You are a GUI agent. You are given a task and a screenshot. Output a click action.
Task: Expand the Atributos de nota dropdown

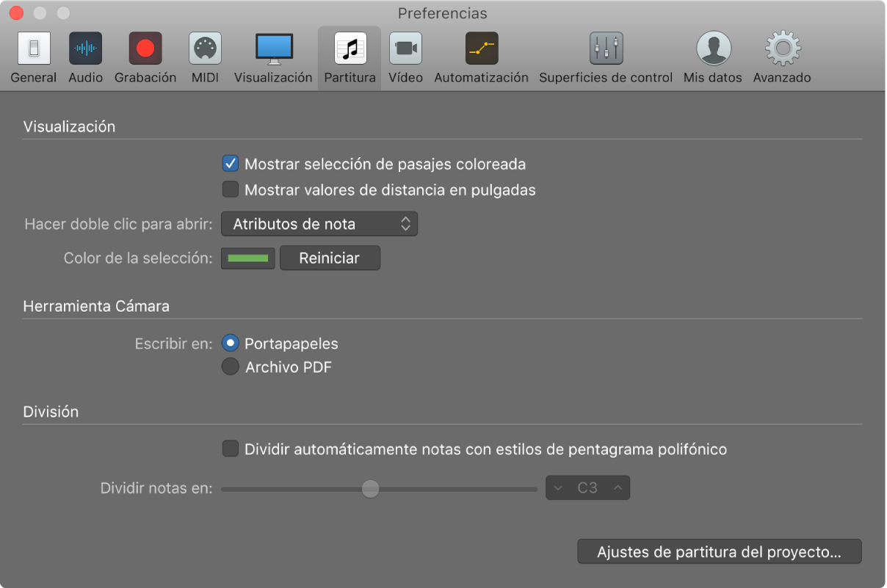319,225
